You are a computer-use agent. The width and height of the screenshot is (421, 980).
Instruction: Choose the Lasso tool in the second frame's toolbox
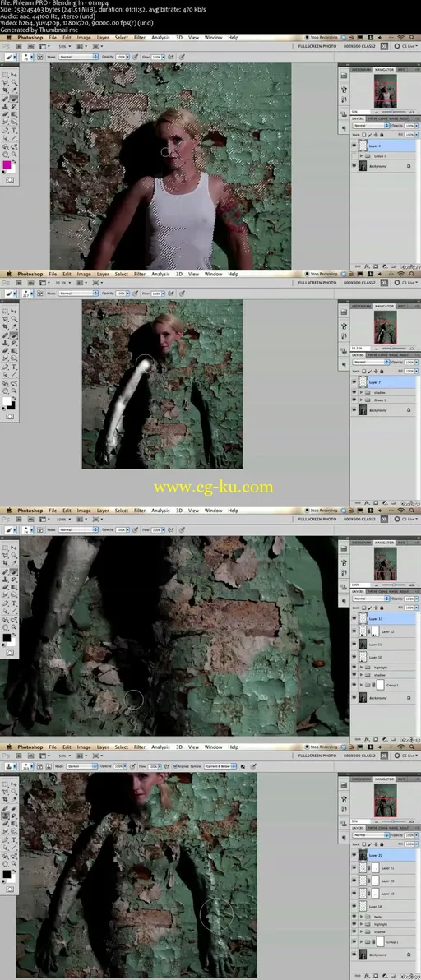(6, 318)
